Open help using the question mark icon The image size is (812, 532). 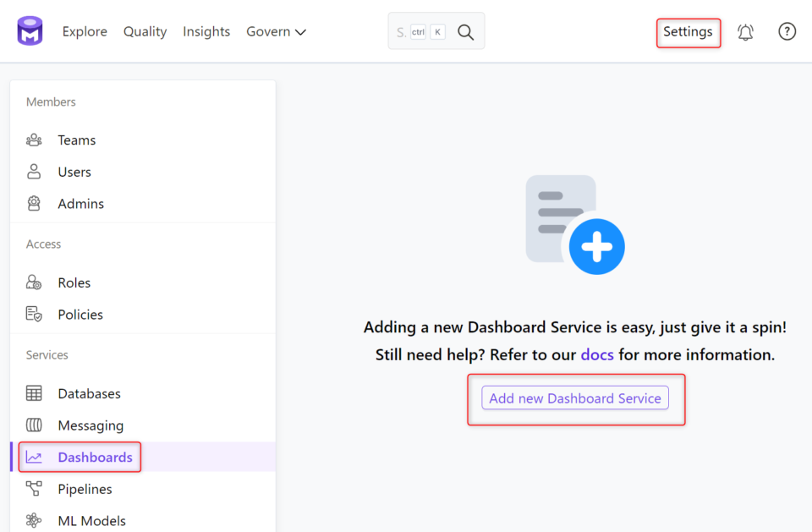coord(787,30)
